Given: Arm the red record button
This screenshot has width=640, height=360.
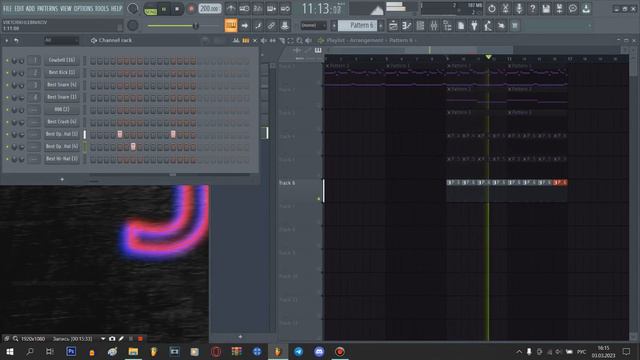Looking at the screenshot, I should click(191, 9).
